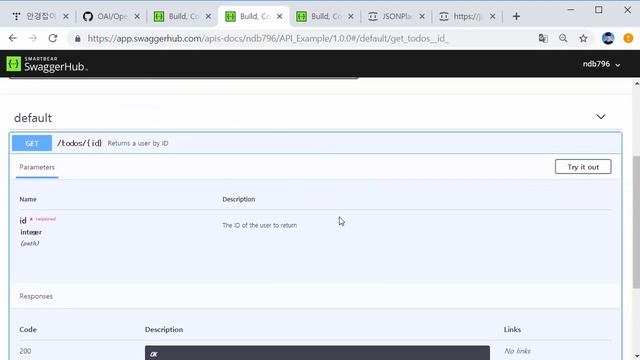This screenshot has width=640, height=360.
Task: Close the JSONPlaceholder tab
Action: (x=422, y=16)
